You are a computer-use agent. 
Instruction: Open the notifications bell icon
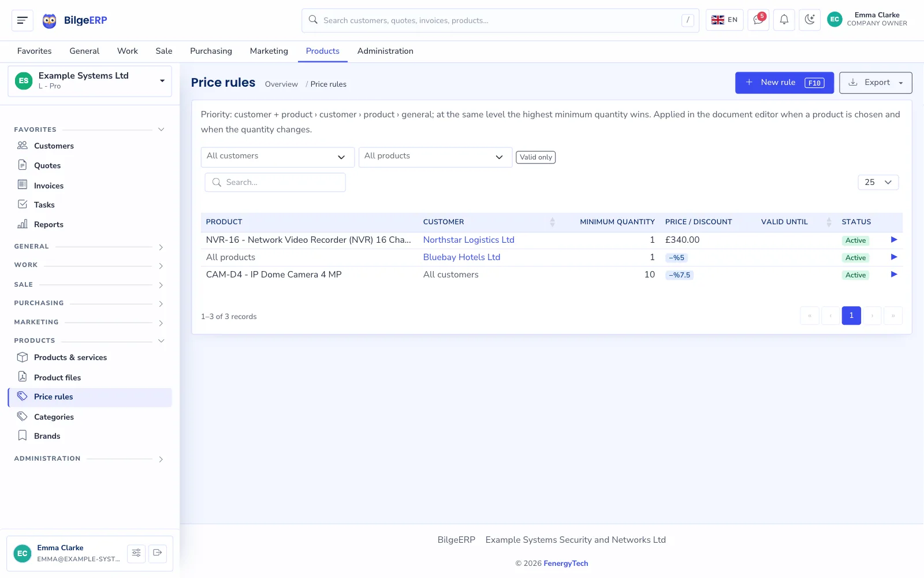784,20
